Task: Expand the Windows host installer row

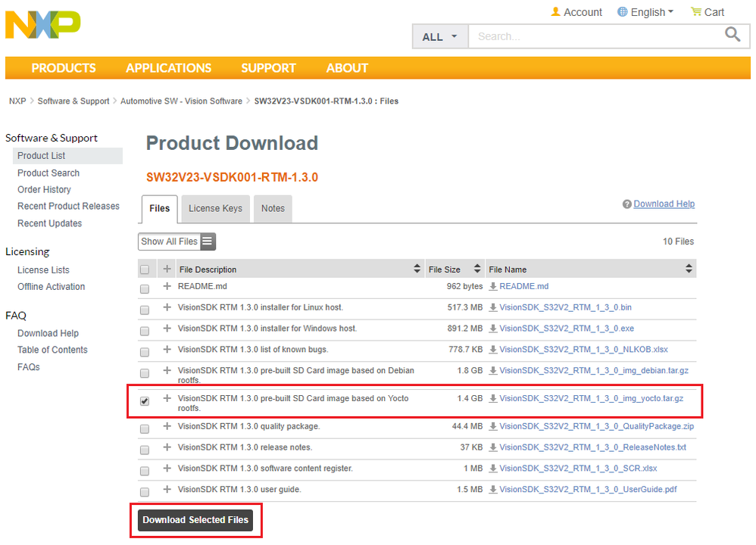Action: [167, 329]
